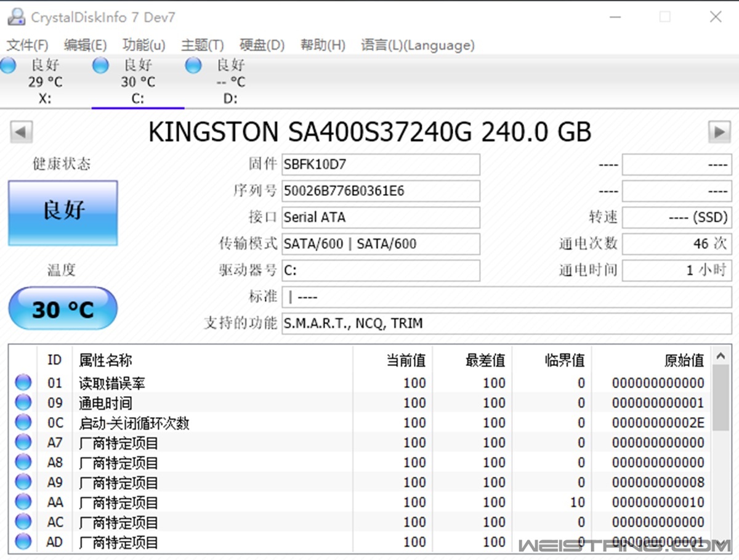This screenshot has height=560, width=739.
Task: Click the 最差值 column header
Action: pos(472,360)
